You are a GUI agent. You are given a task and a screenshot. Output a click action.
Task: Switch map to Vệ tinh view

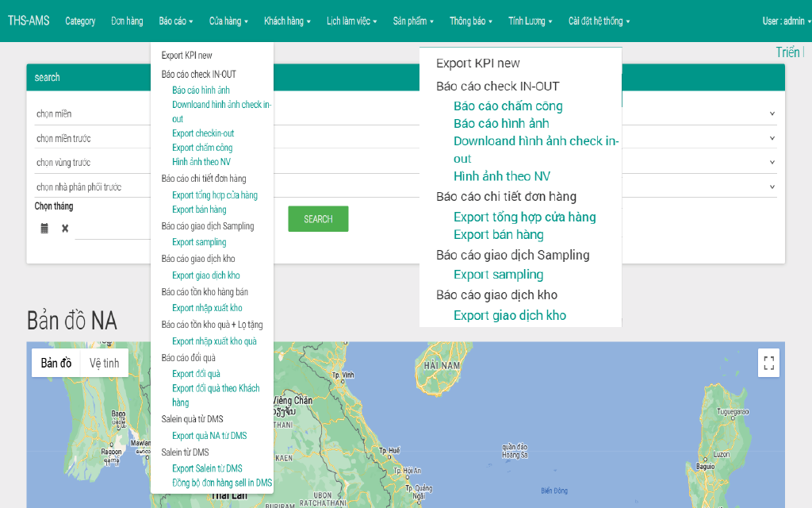point(104,363)
